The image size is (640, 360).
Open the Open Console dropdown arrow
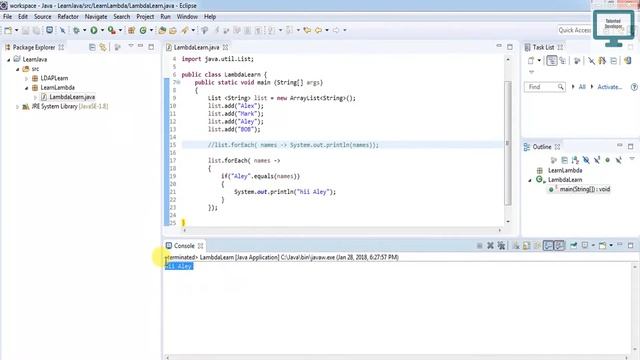point(611,245)
